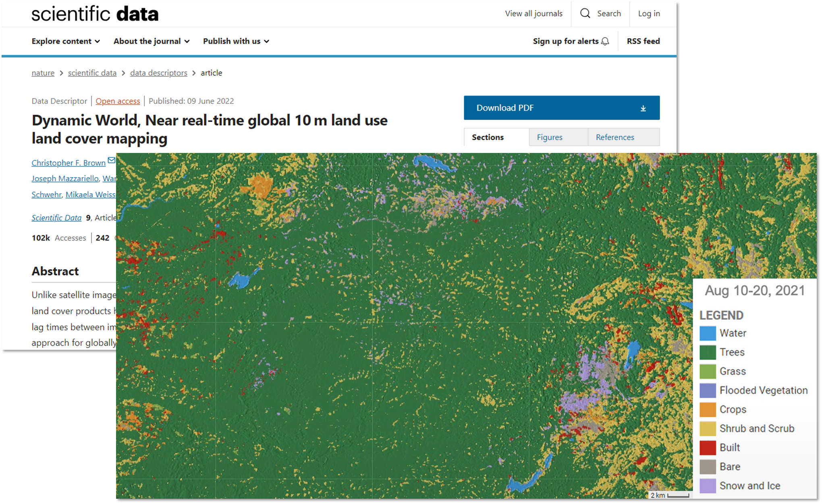
Task: Click the Built red legend swatch
Action: 708,448
